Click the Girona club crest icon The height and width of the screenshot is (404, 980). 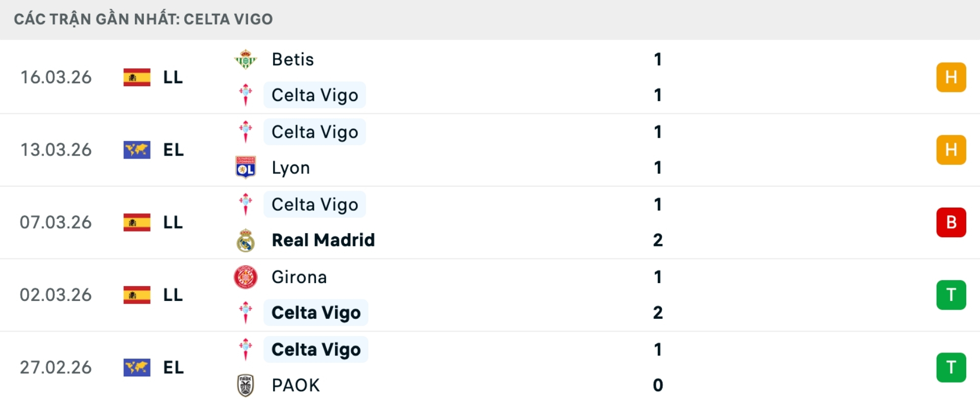246,277
